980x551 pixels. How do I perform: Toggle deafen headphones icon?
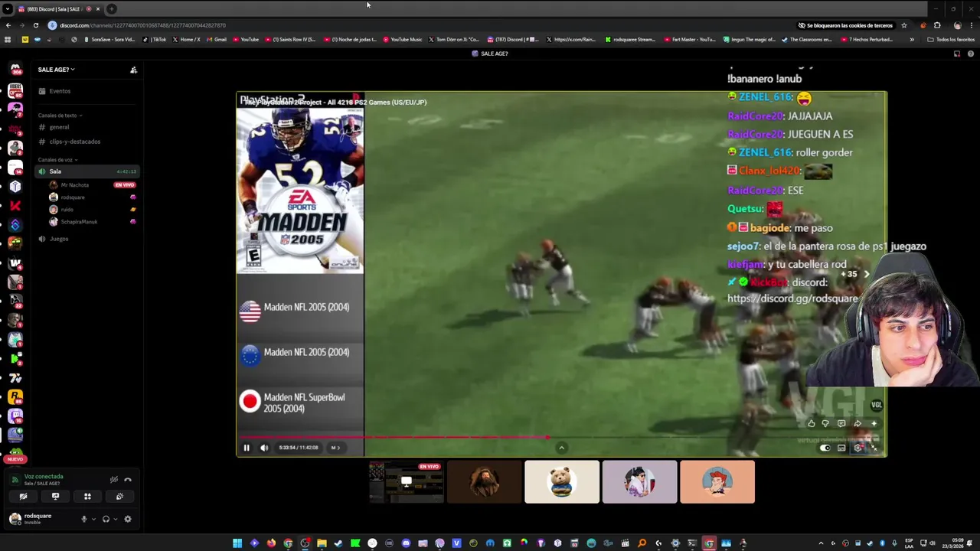(106, 519)
